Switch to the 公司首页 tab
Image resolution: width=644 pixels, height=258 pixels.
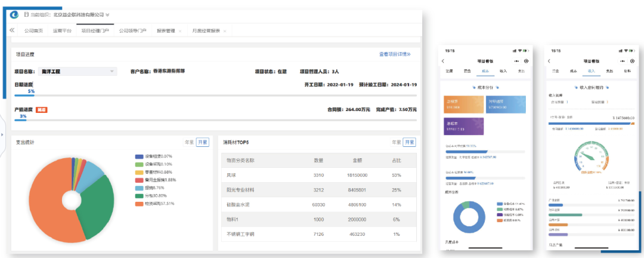click(33, 30)
